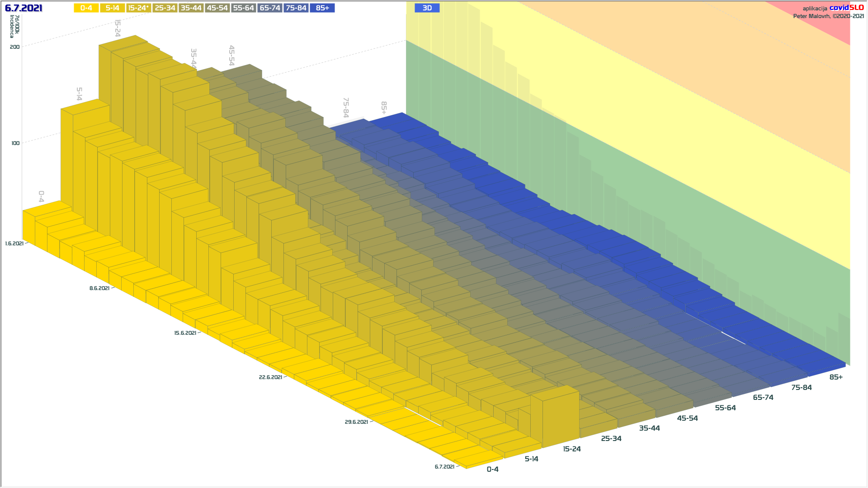Toggle the 45-54 age group legend button
This screenshot has width=868, height=488.
(217, 8)
